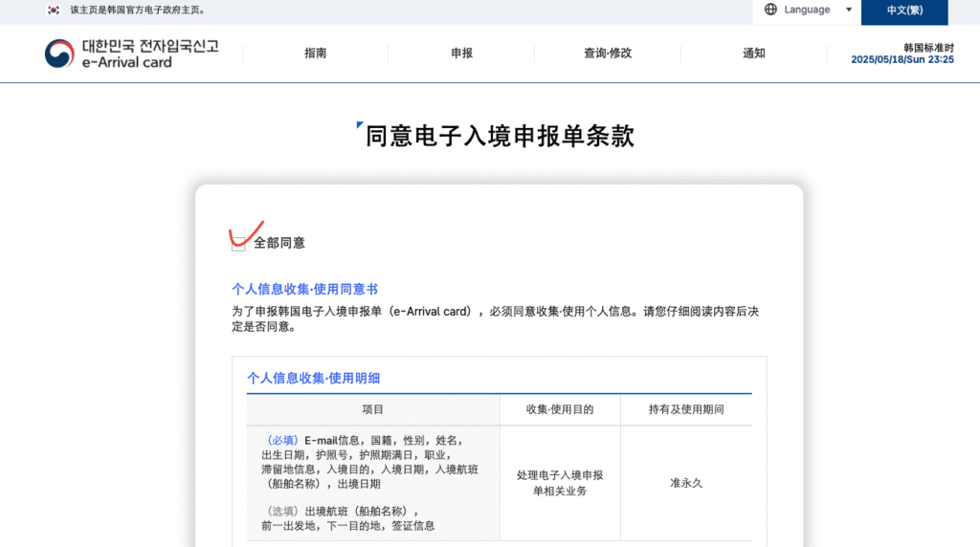Click the e-Arrival card swirl logo

coord(59,54)
